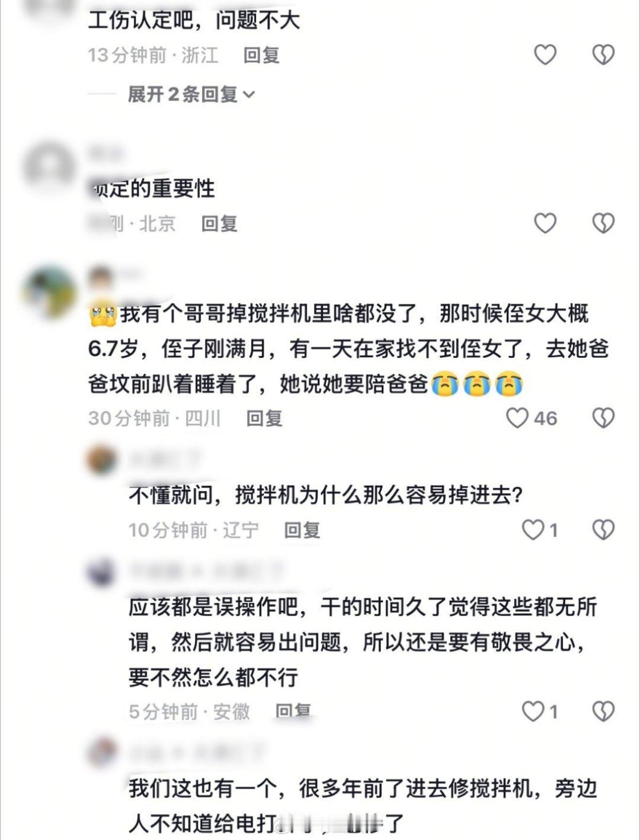Like the Zhejiang comment about 工伤认定

[x=545, y=55]
